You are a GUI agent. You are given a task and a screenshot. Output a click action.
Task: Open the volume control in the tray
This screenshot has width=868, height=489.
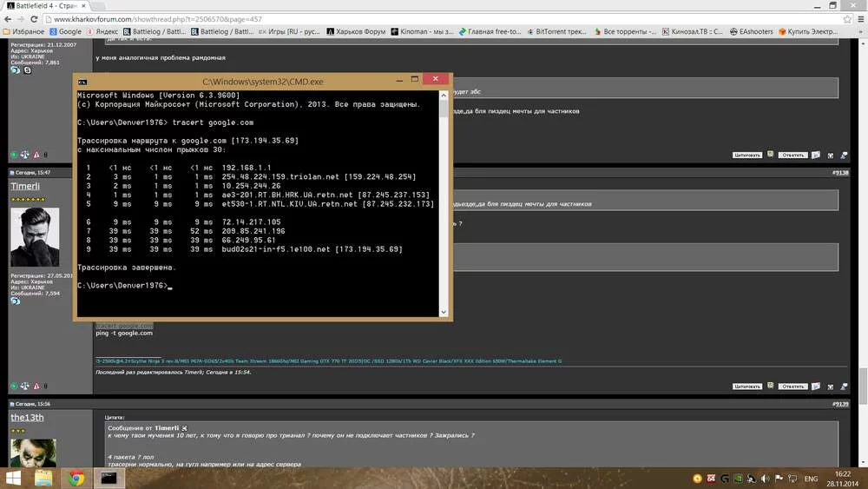coord(765,479)
